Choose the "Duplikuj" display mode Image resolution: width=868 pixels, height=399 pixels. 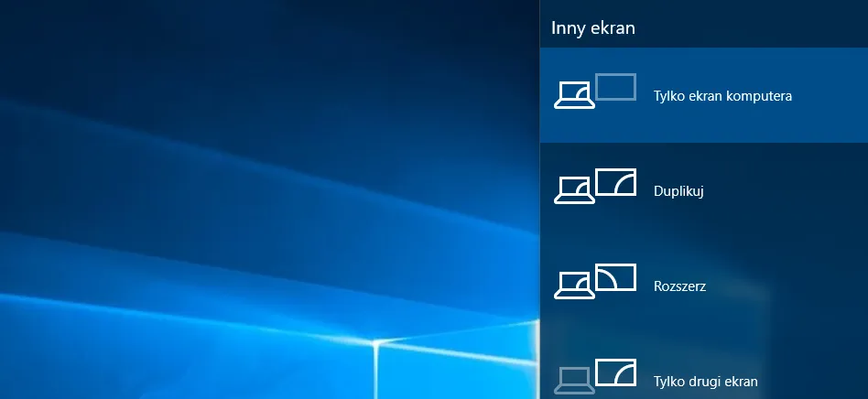point(703,190)
